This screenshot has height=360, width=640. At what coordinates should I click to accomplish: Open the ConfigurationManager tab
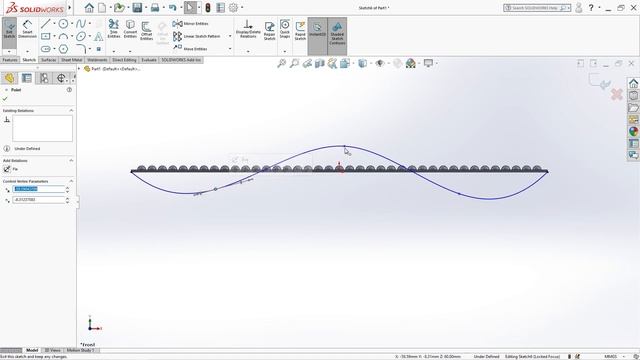[x=44, y=78]
